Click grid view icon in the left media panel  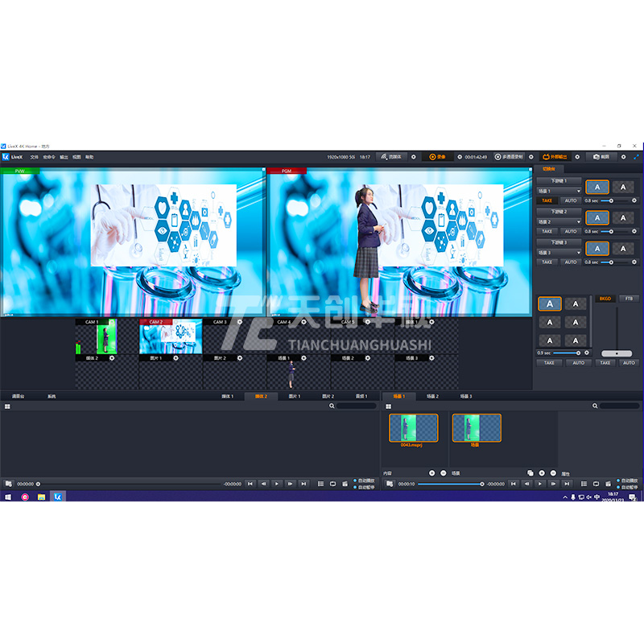click(7, 407)
